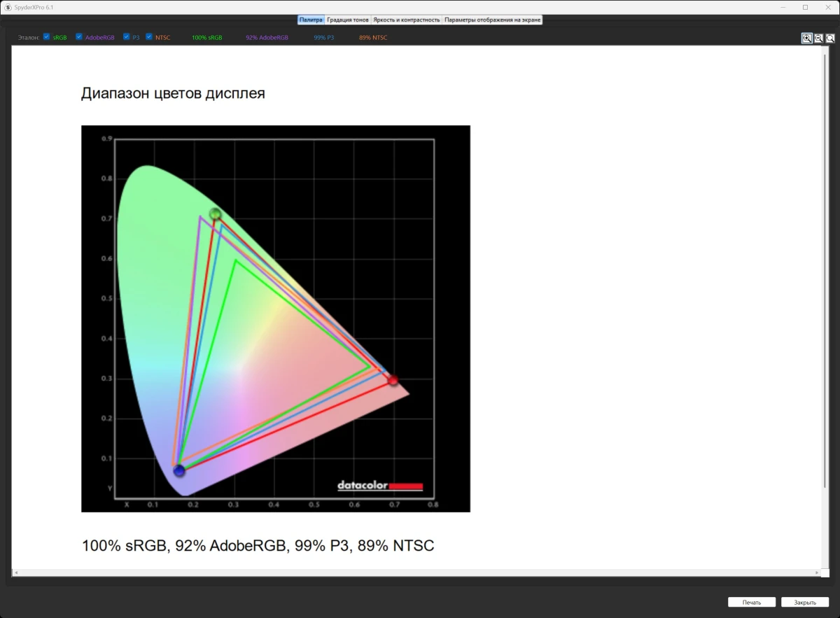
Task: Select the Палитра tab
Action: click(x=311, y=20)
